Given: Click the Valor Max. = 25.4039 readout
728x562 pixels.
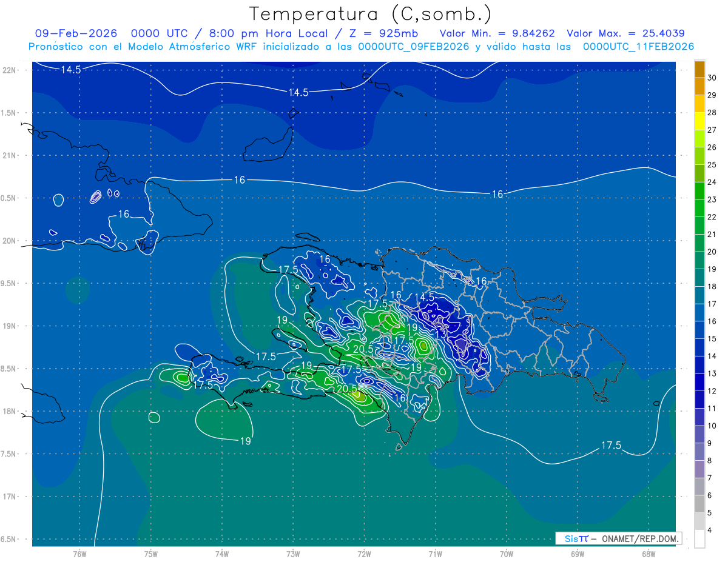Looking at the screenshot, I should tap(625, 34).
